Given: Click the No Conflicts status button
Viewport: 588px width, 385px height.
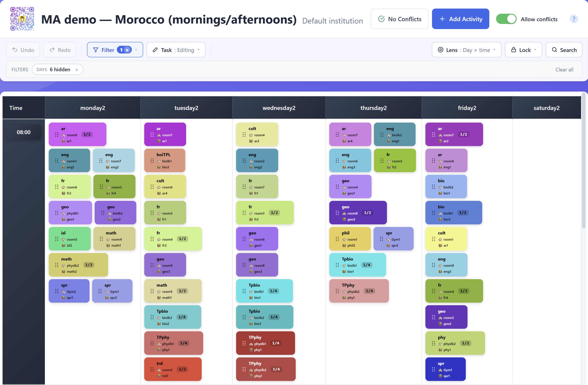Looking at the screenshot, I should (400, 19).
